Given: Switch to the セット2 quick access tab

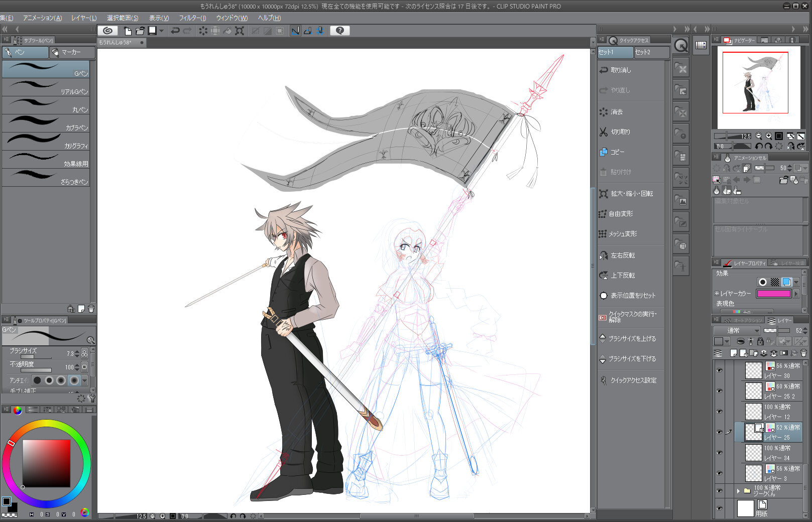Looking at the screenshot, I should point(651,52).
